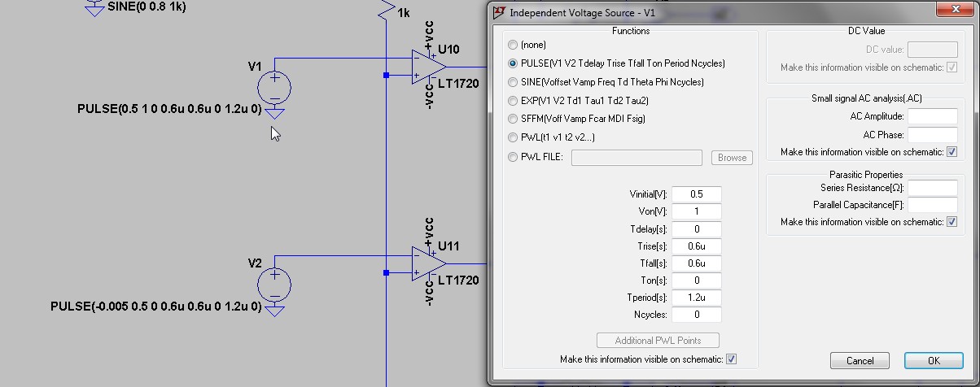Click the Tfall[s] input field
This screenshot has height=387, width=980.
coord(697,263)
